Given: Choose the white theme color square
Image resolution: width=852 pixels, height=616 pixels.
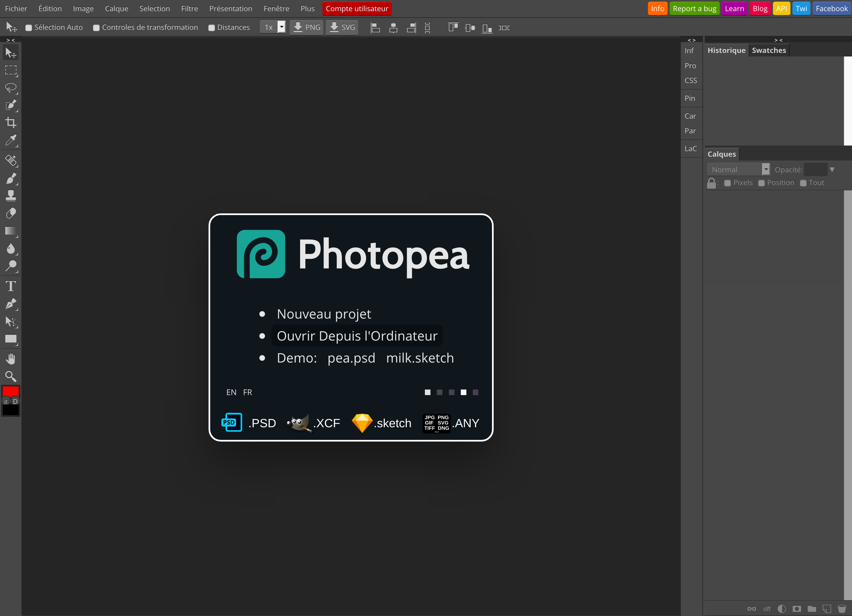Looking at the screenshot, I should coord(464,392).
